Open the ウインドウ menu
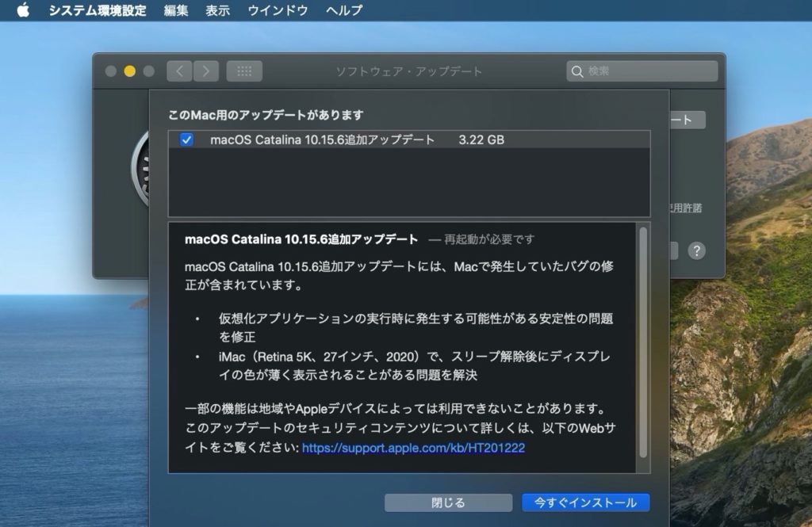The width and height of the screenshot is (812, 527). coord(278,10)
